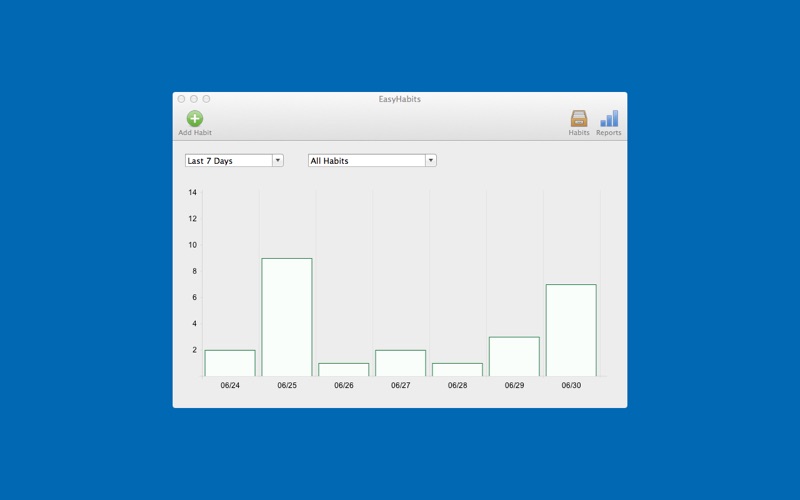Click the 2 value on the y-axis
This screenshot has height=500, width=800.
(194, 349)
